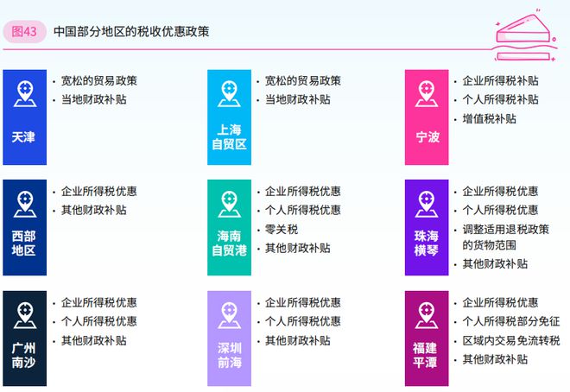Click 个人所得税补贴 under 宁波
This screenshot has height=392, width=570.
[500, 99]
